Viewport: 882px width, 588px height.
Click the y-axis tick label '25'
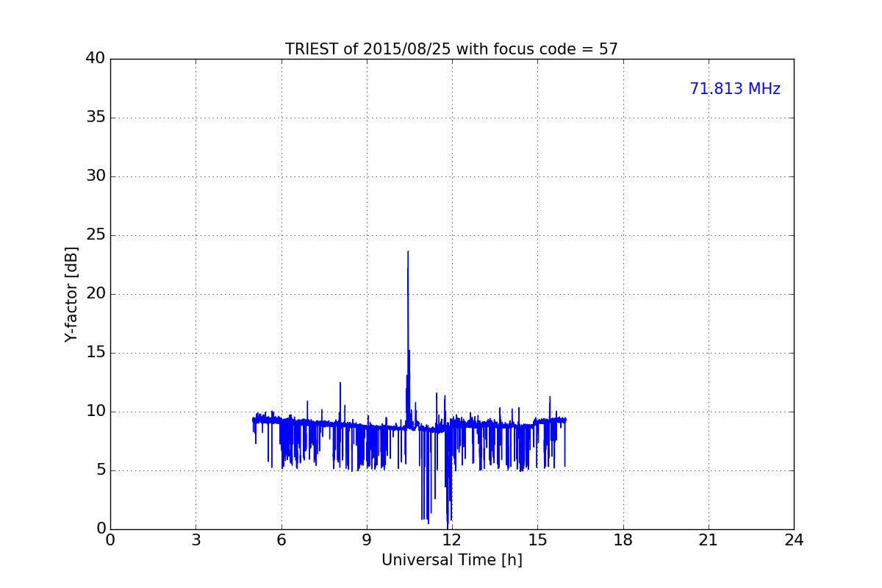click(96, 235)
